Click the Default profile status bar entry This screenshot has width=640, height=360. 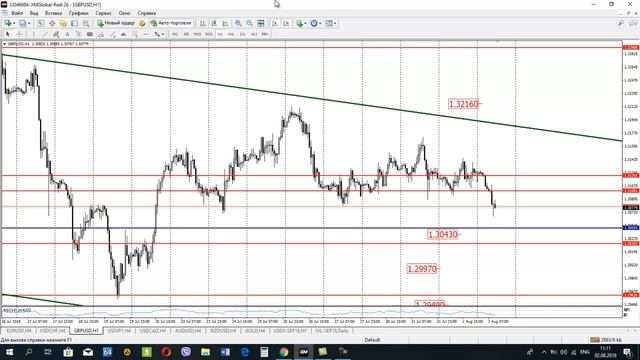coord(372,340)
